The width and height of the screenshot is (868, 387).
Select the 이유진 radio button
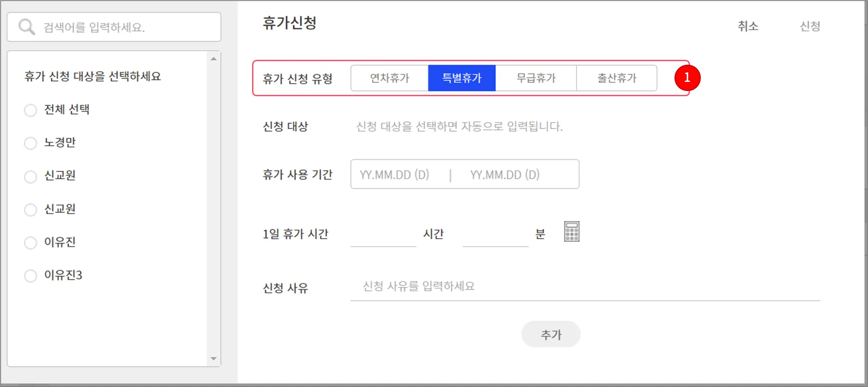30,243
